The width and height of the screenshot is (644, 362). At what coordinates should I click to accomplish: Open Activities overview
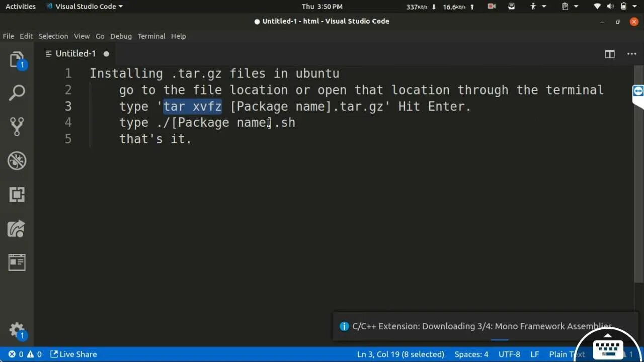[21, 7]
